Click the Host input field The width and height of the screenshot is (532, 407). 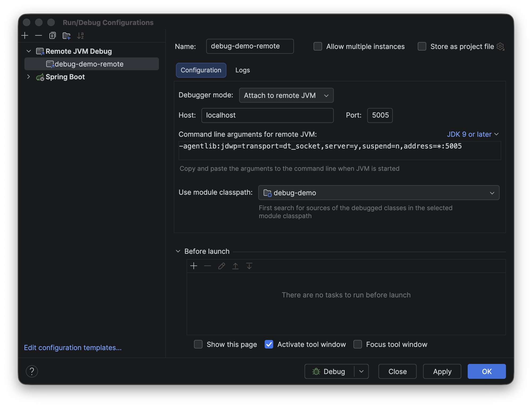(x=267, y=115)
